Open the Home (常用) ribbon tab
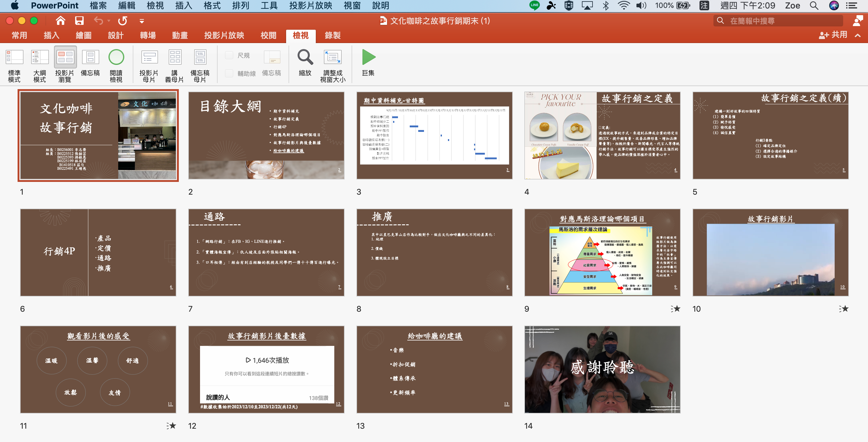868x442 pixels. [x=19, y=35]
